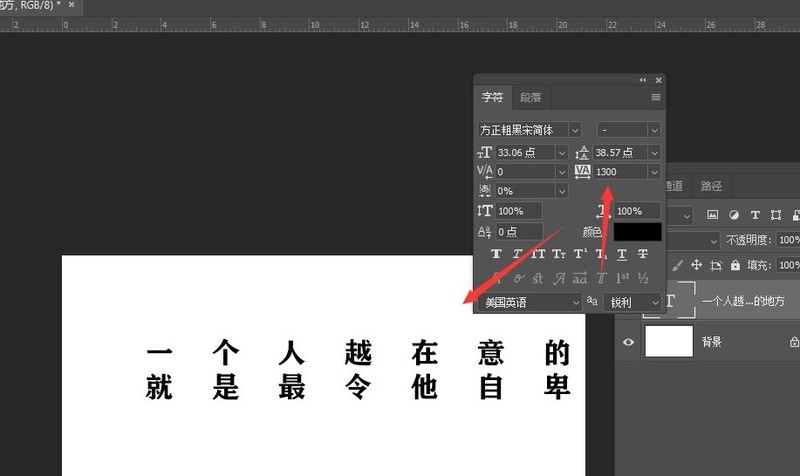The image size is (800, 476).
Task: Collapse the Character panel with double arrows
Action: click(x=643, y=79)
